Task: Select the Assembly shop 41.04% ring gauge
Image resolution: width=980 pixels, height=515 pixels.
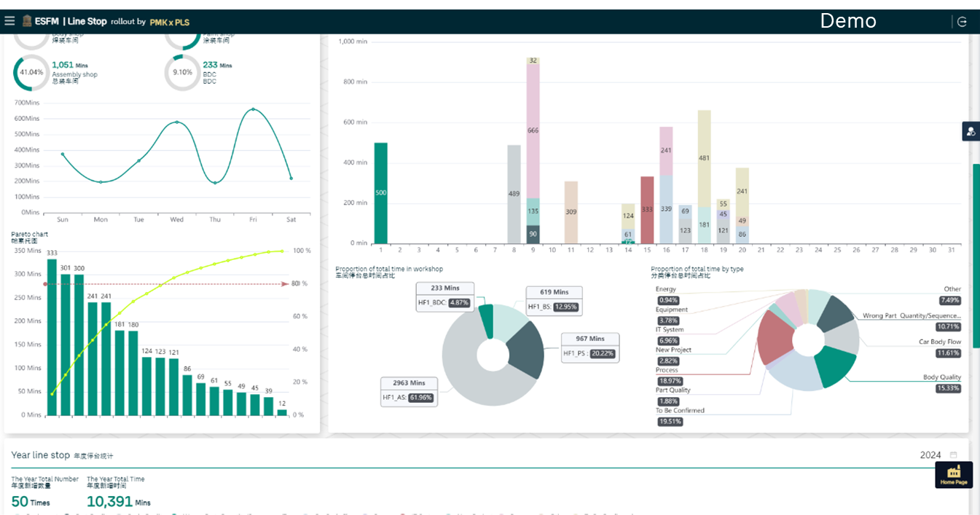Action: (31, 73)
